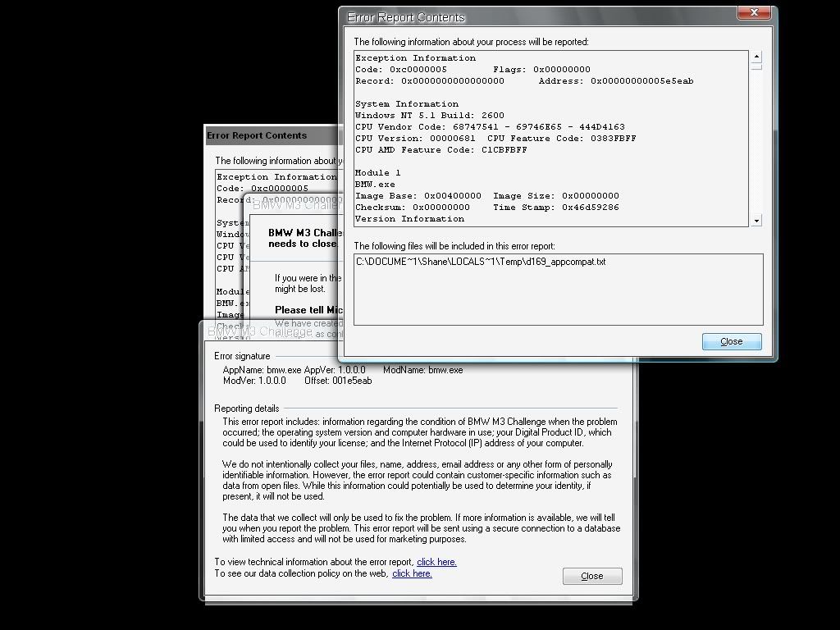
Task: Select the CPU Vendor Code line
Action: click(x=490, y=127)
